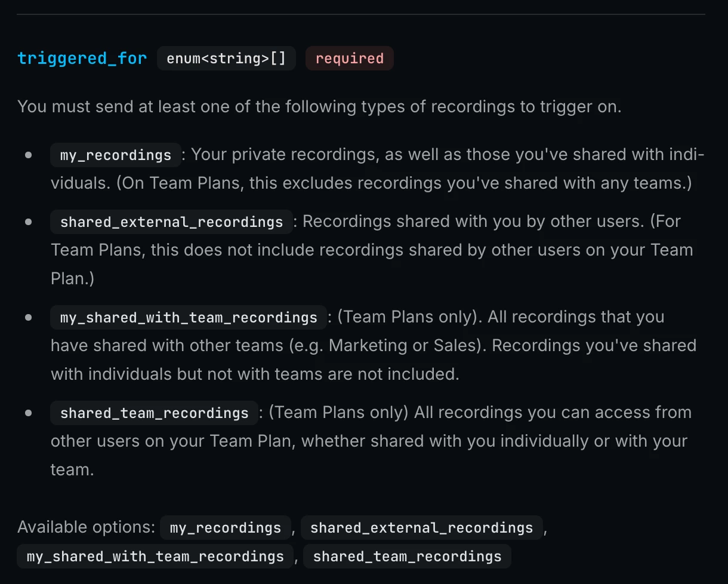Click the enum<string>[] type badge
This screenshot has width=728, height=584.
[x=226, y=59]
